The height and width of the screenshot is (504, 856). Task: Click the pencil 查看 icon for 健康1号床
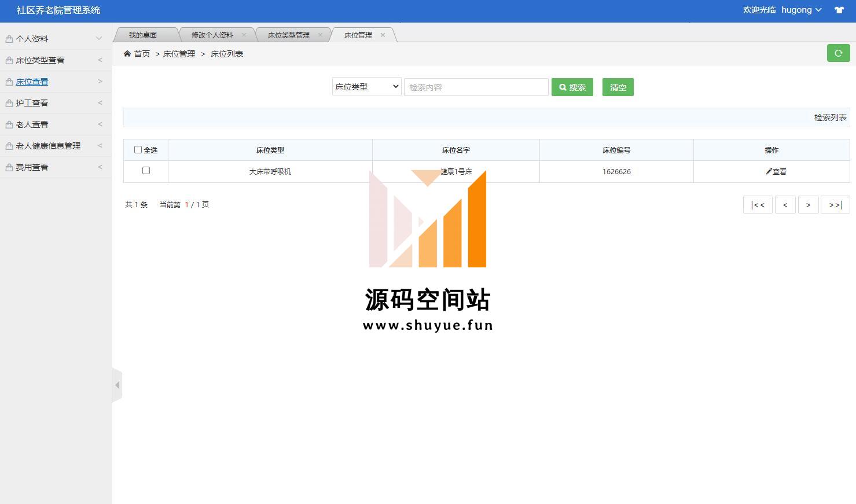click(769, 171)
